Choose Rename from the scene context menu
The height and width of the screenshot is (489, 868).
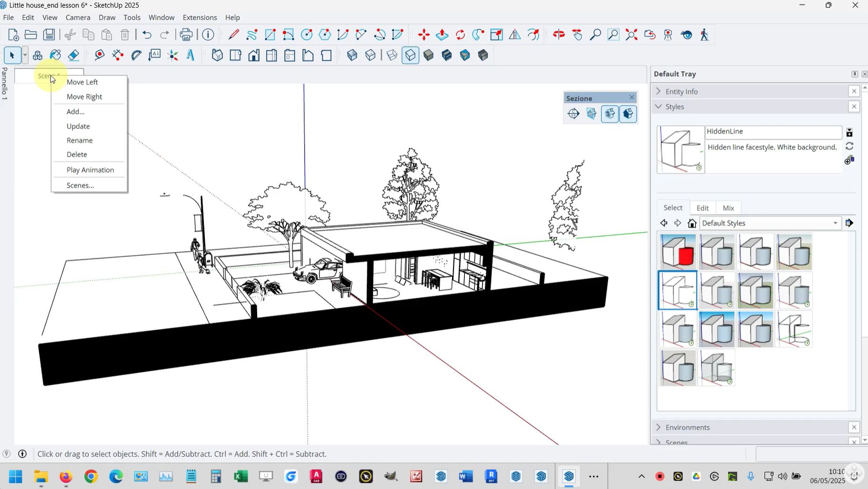click(79, 140)
